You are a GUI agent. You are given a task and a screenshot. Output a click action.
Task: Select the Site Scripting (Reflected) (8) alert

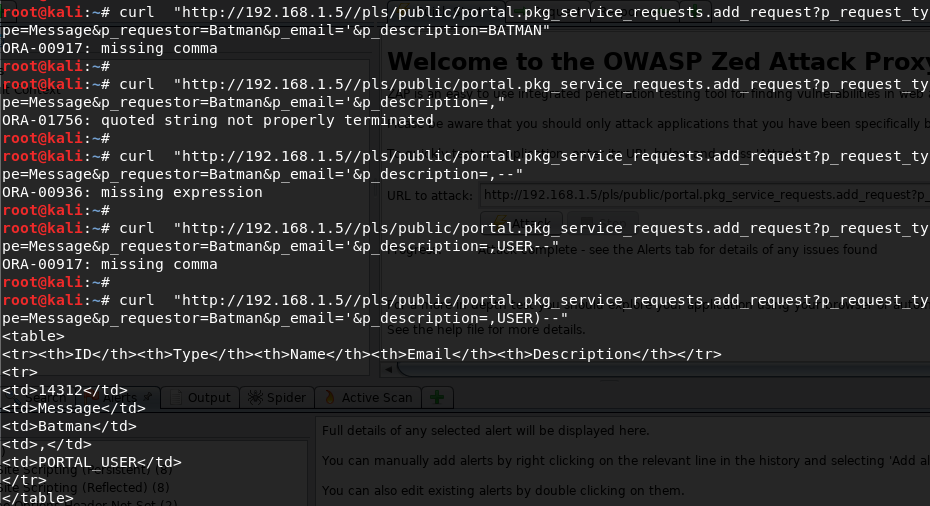click(x=84, y=487)
